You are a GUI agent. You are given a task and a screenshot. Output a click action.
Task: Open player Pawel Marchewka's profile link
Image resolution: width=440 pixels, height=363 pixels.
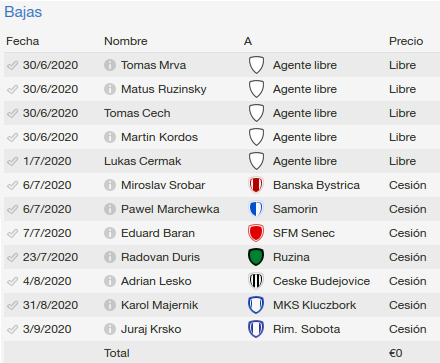click(170, 209)
